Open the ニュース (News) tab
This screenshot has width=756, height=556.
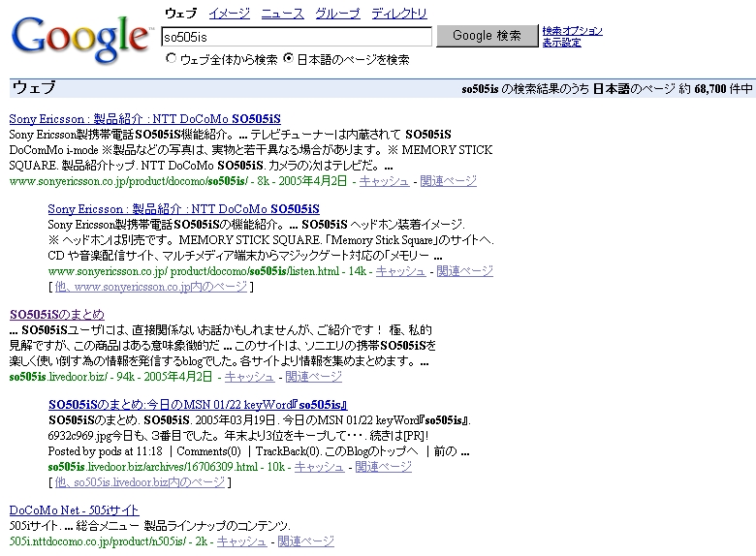tap(283, 14)
